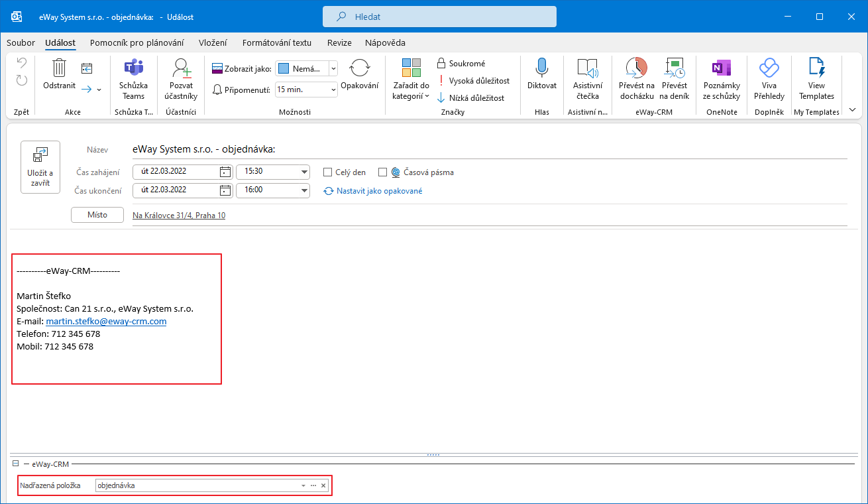Click the redo arrow icon
Image resolution: width=868 pixels, height=504 pixels.
point(21,80)
